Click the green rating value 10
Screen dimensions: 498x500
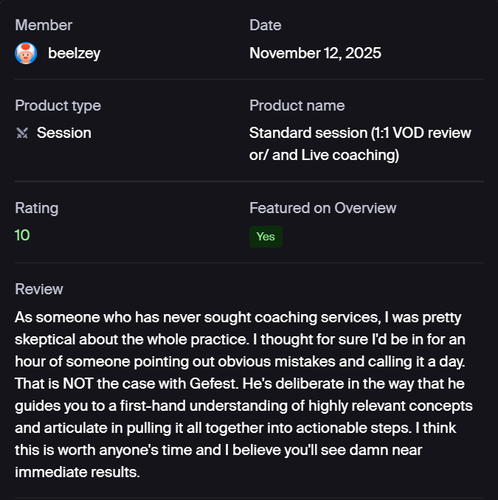[x=22, y=235]
